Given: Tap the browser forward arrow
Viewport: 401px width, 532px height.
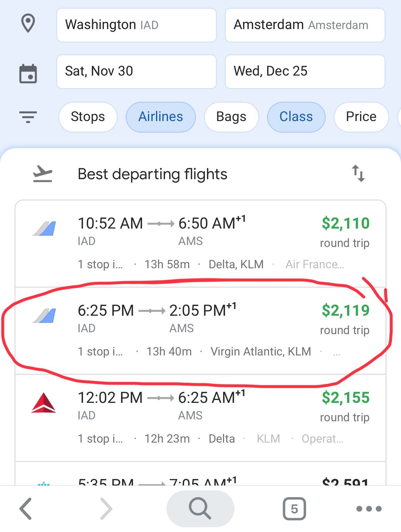Looking at the screenshot, I should tap(106, 509).
